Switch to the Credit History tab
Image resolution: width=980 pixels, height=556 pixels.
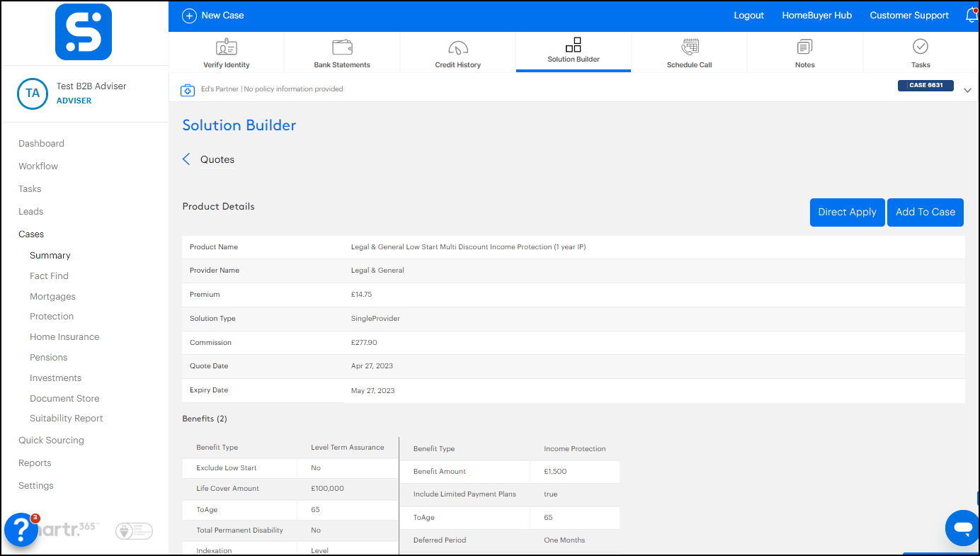point(458,52)
